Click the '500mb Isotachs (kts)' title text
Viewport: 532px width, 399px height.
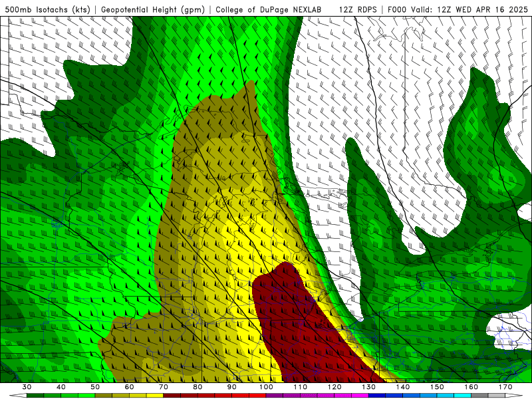pyautogui.click(x=47, y=9)
